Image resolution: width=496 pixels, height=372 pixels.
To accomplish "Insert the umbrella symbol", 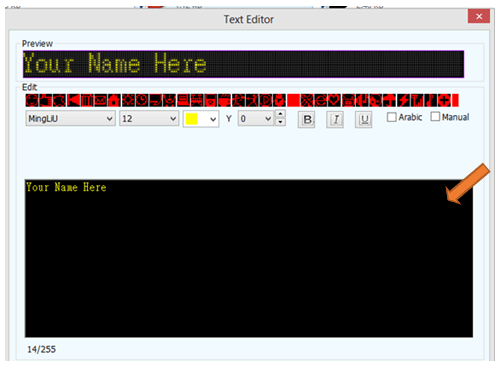I will [x=389, y=100].
